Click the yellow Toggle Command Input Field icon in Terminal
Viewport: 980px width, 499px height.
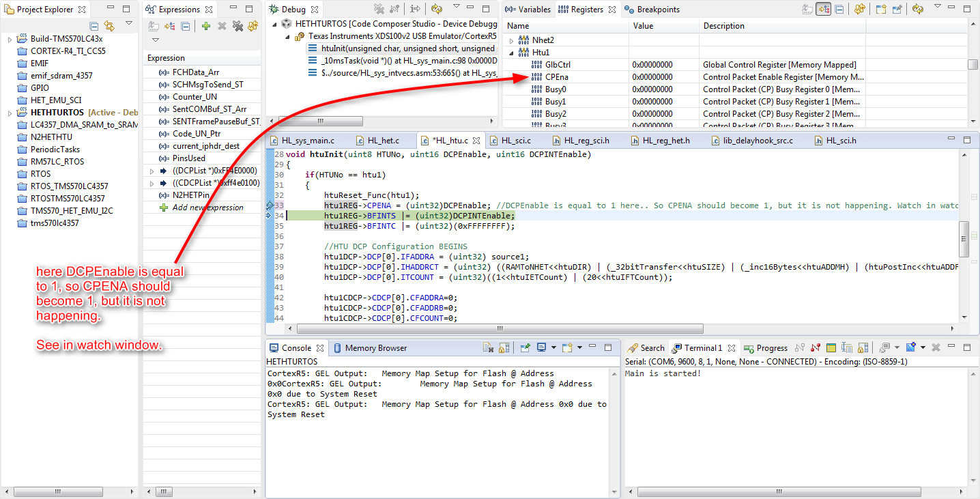(x=831, y=347)
